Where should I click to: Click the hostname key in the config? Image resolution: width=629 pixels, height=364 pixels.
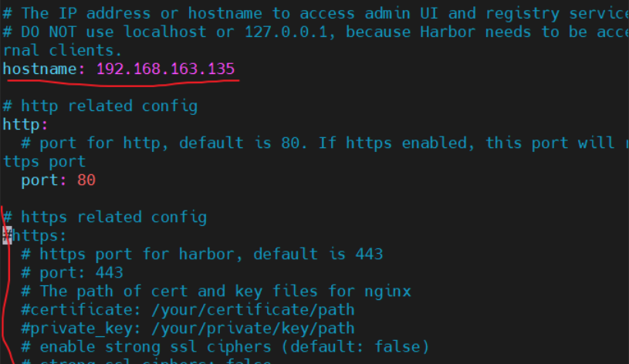click(43, 69)
